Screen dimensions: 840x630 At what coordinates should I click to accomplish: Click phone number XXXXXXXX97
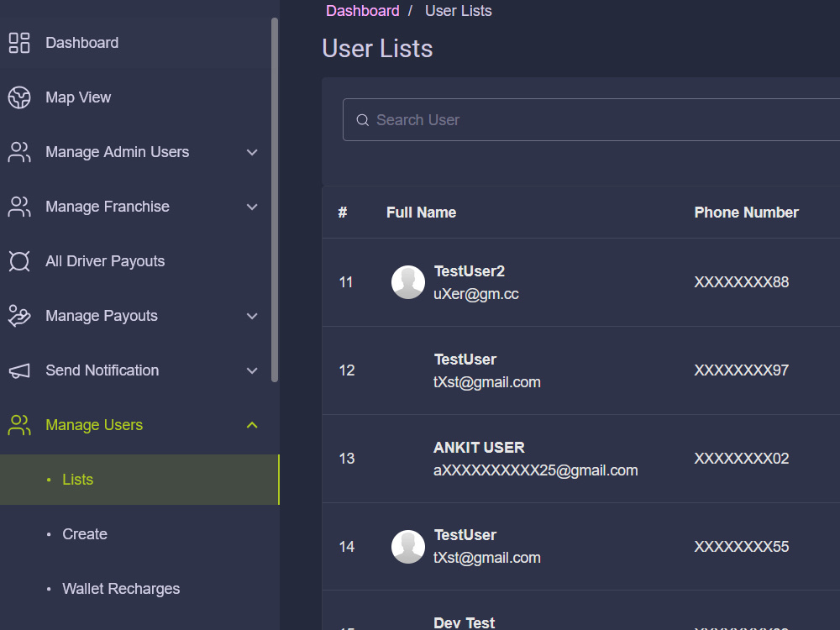point(742,370)
